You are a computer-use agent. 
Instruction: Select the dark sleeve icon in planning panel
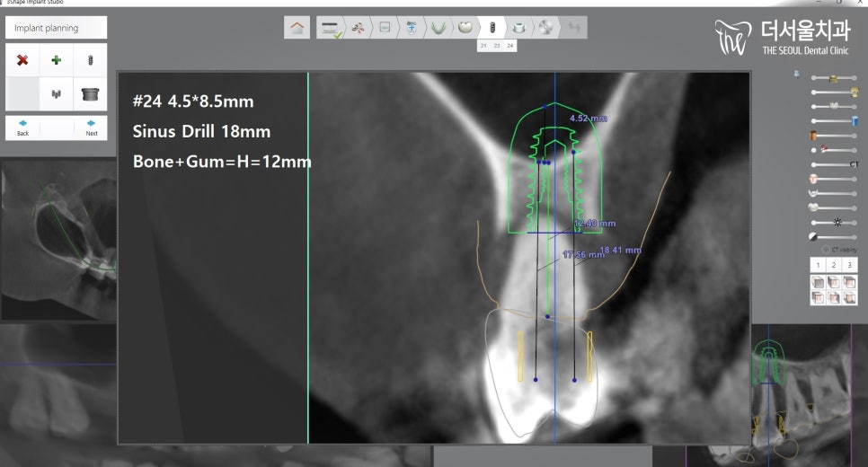[x=90, y=94]
